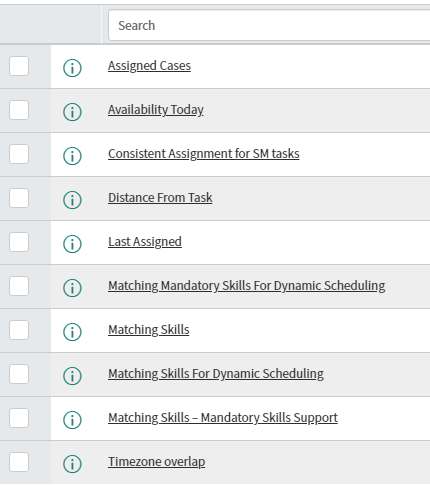Screen dimensions: 430x486
Task: Focus the column Search field
Action: click(269, 25)
